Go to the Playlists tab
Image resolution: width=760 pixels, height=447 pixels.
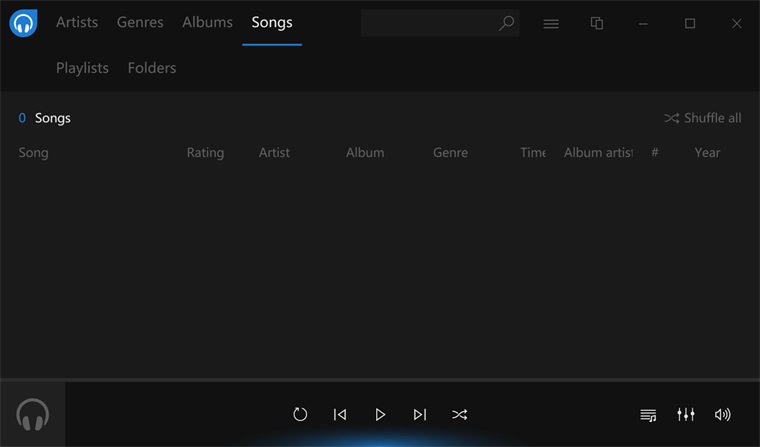[82, 68]
